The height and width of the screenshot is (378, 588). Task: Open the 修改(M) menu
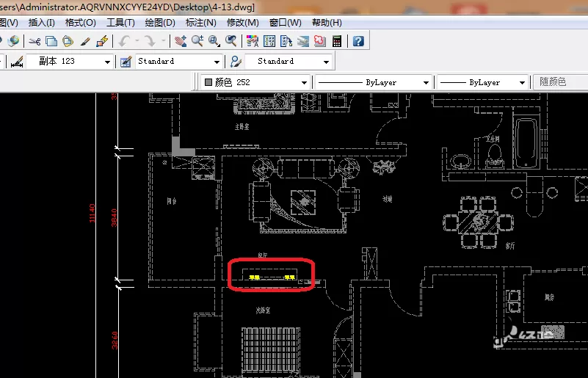(243, 23)
